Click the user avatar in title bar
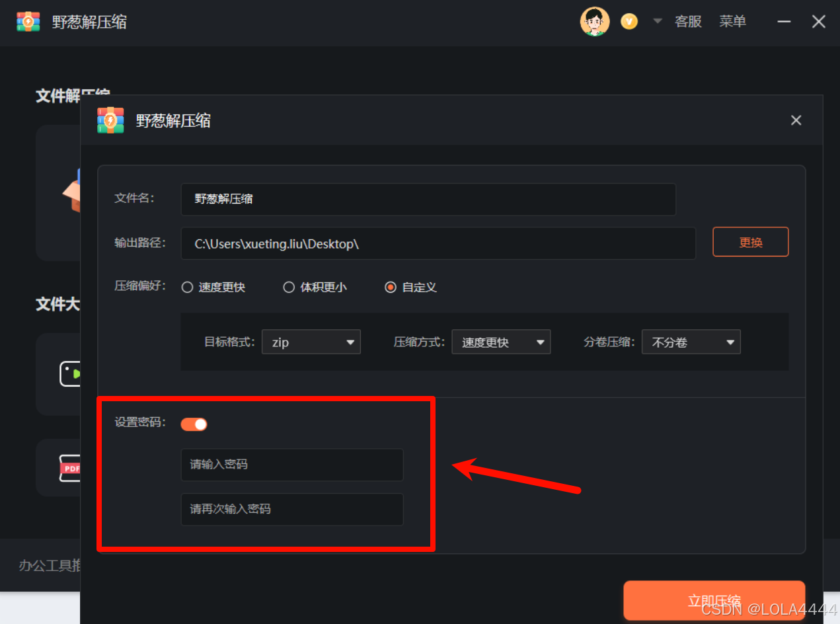Viewport: 840px width, 624px height. tap(594, 22)
